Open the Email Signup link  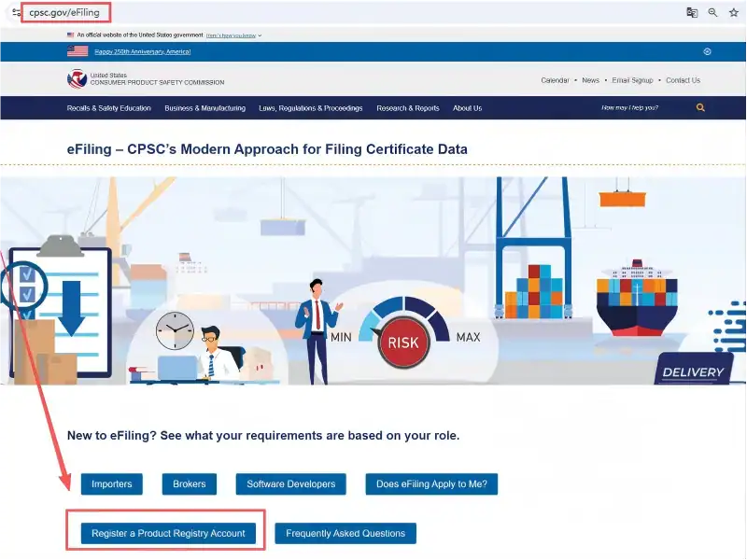tap(632, 80)
